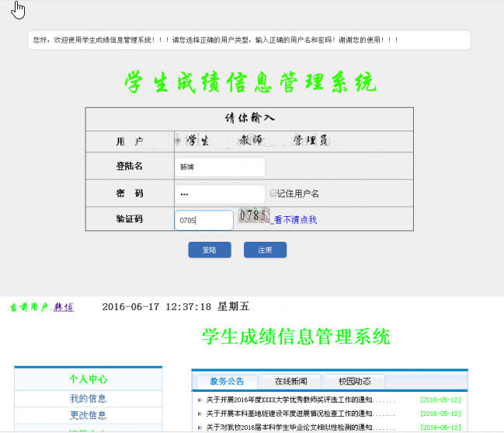The height and width of the screenshot is (433, 504).
Task: Click arrow bullet beside 本科基地班 notice
Action: pyautogui.click(x=200, y=414)
